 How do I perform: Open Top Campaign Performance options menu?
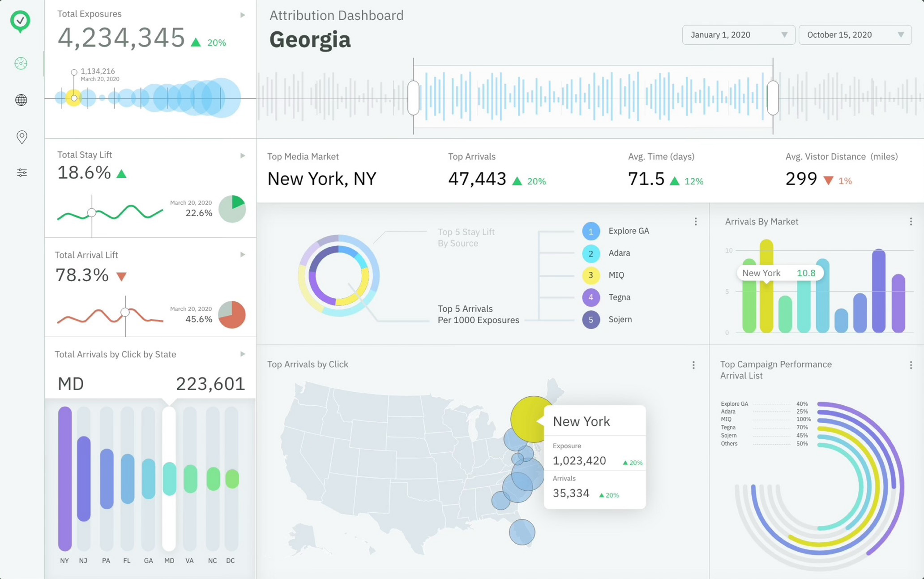911,365
